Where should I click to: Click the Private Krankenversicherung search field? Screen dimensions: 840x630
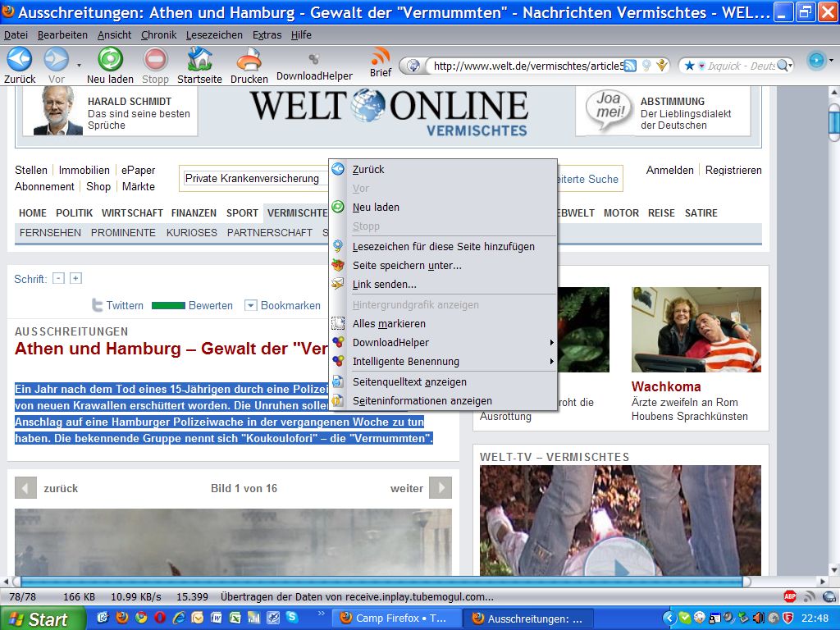click(254, 178)
